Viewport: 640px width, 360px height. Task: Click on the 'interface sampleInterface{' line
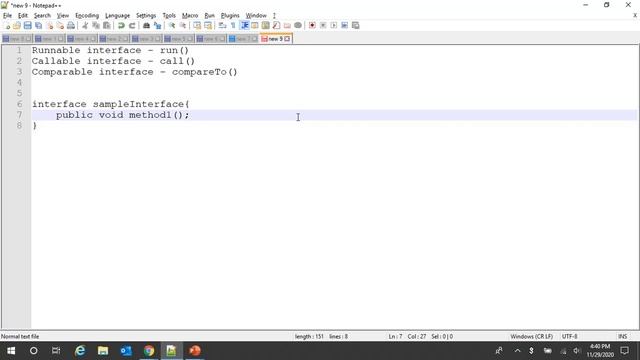point(110,104)
